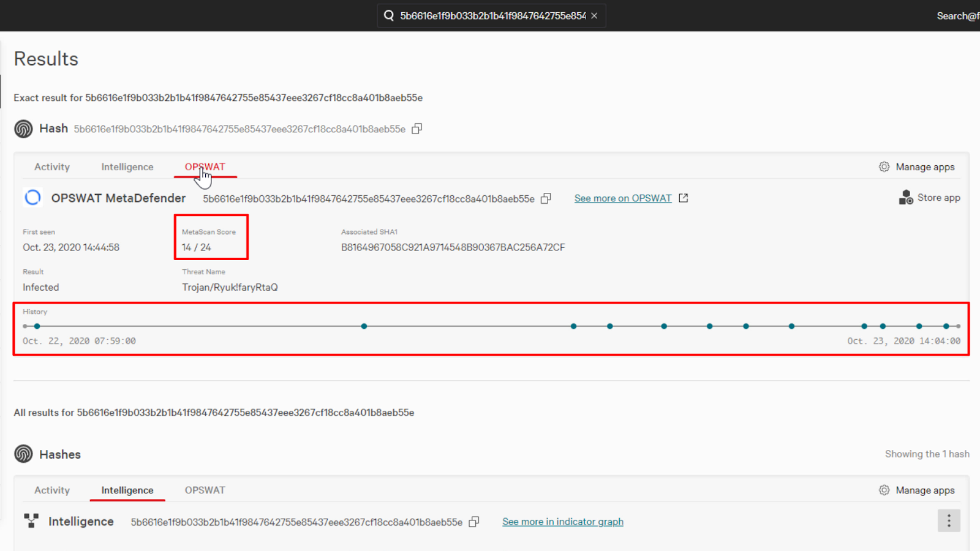The image size is (980, 551).
Task: Select the second history timeline dot
Action: click(364, 326)
